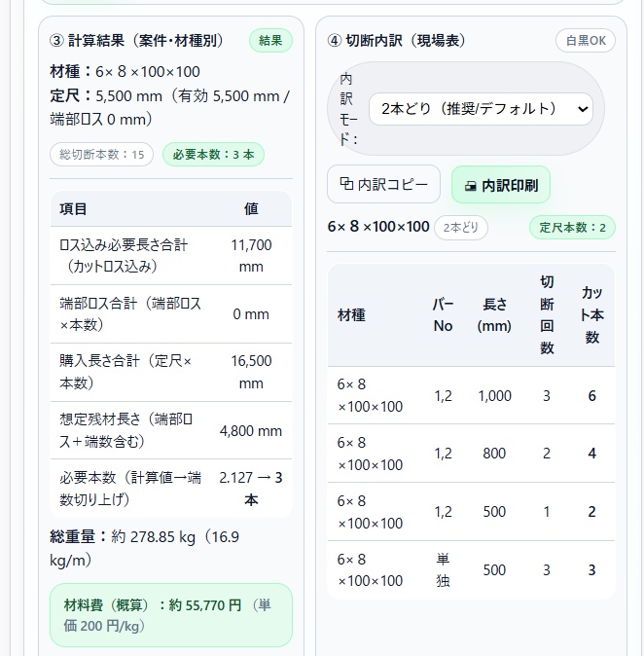644x656 pixels.
Task: Click the 白黒OK badge
Action: point(586,41)
